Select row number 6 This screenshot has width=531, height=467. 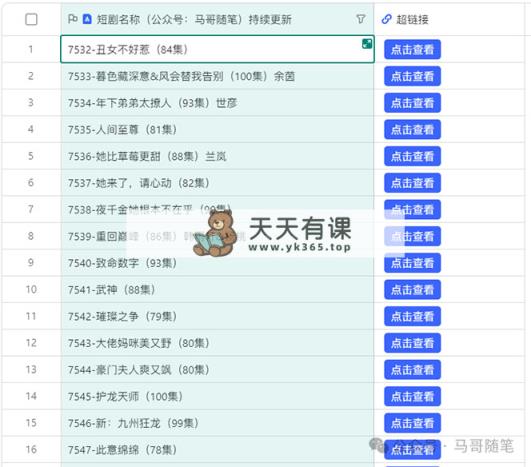coord(31,183)
